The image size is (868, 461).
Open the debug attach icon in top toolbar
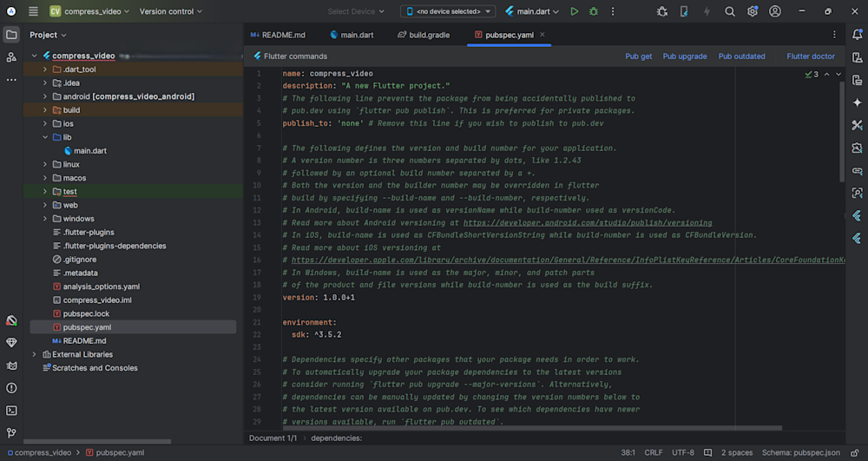661,11
